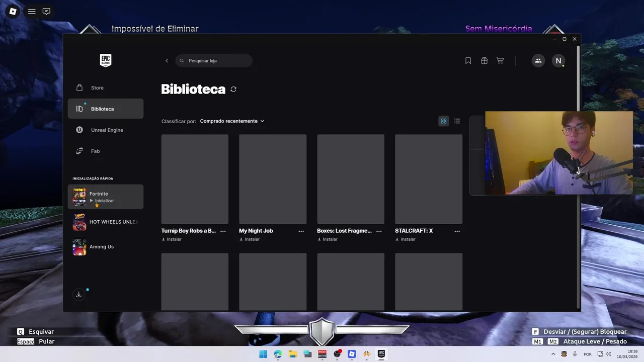
Task: Open Turnip Boy Robs a Bank cover thumbnail
Action: coord(195,179)
